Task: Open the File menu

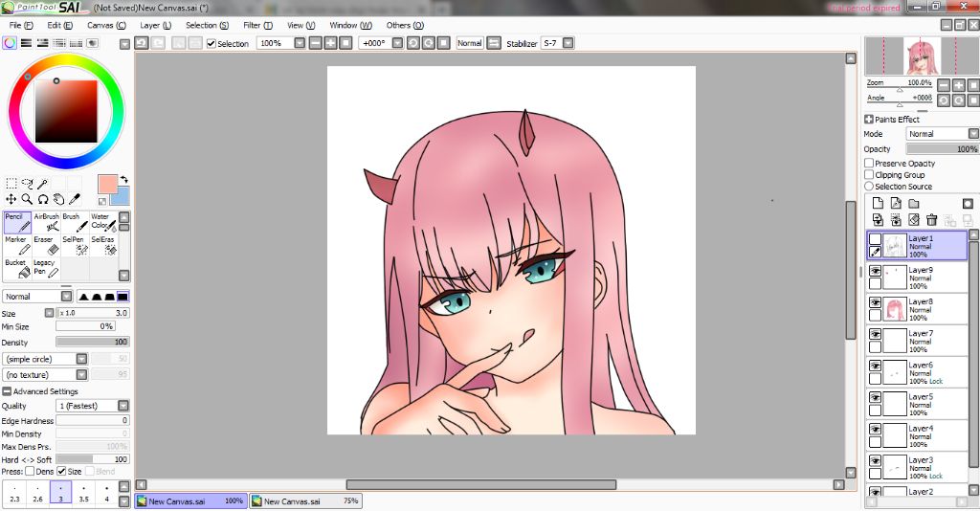Action: [x=21, y=25]
